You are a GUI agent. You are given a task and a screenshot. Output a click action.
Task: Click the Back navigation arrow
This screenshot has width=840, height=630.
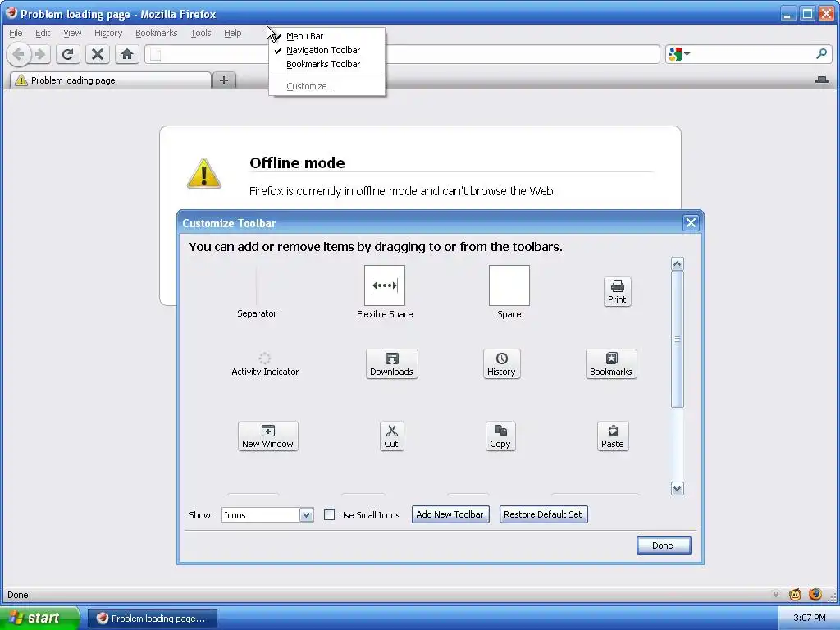click(x=18, y=54)
